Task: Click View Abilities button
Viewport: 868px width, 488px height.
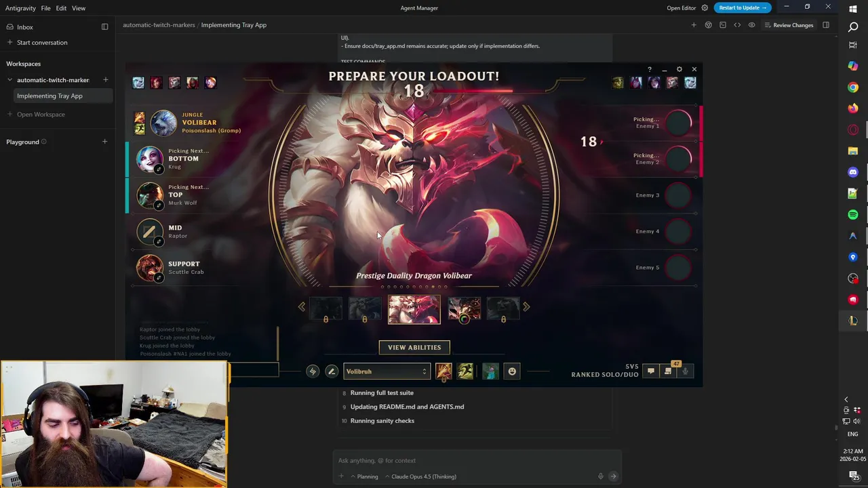Action: (x=414, y=348)
